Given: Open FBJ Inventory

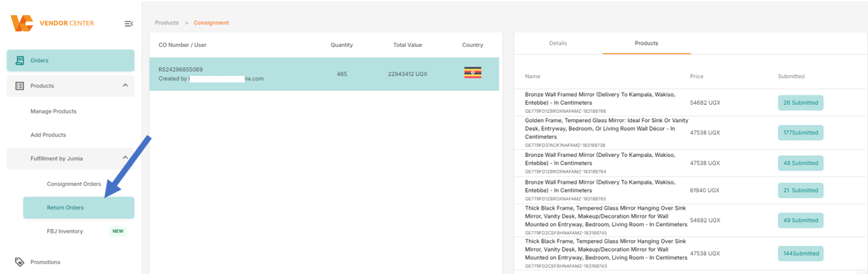Looking at the screenshot, I should tap(64, 231).
